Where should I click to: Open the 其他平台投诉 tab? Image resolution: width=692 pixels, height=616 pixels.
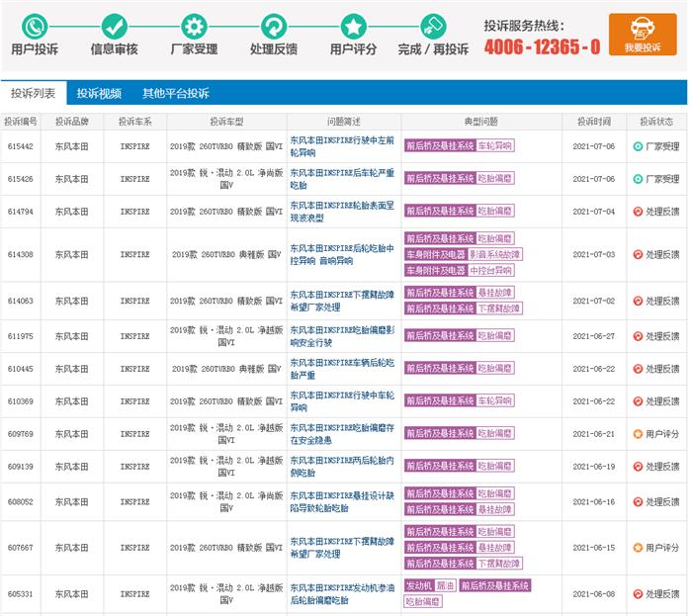point(176,93)
